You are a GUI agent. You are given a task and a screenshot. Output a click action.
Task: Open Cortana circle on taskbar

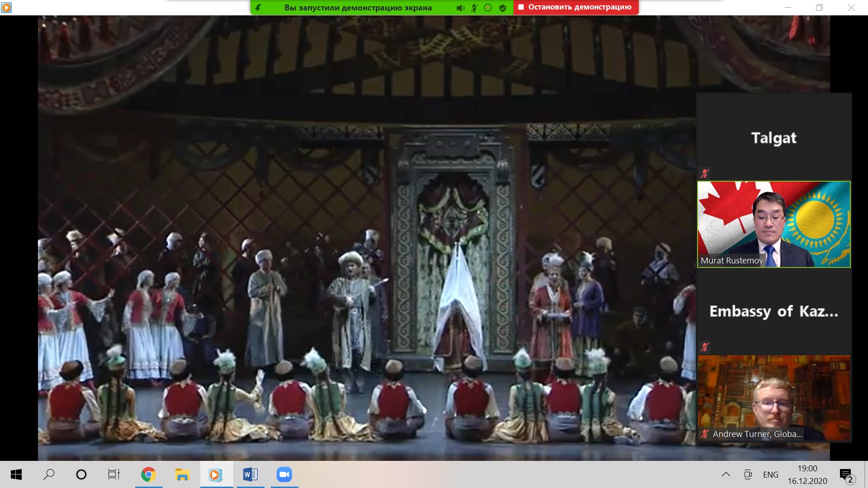point(81,474)
